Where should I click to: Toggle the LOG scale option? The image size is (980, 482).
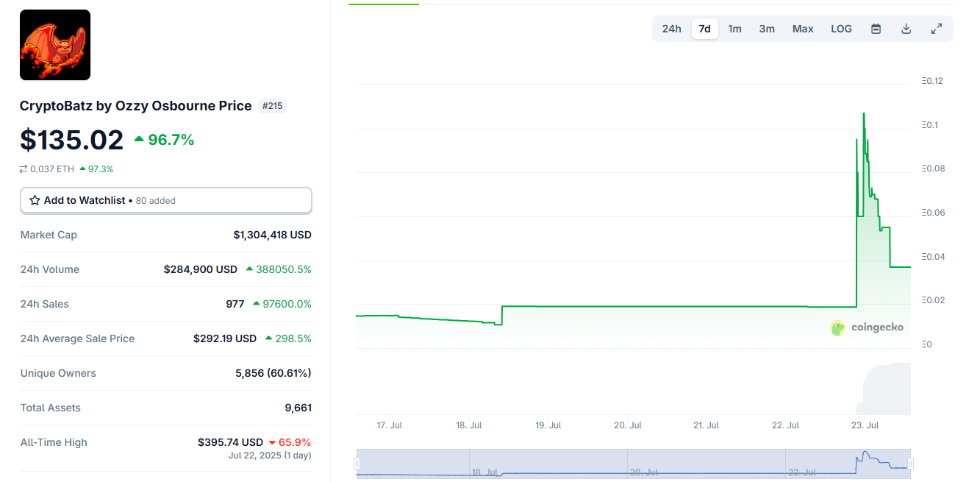(x=841, y=29)
